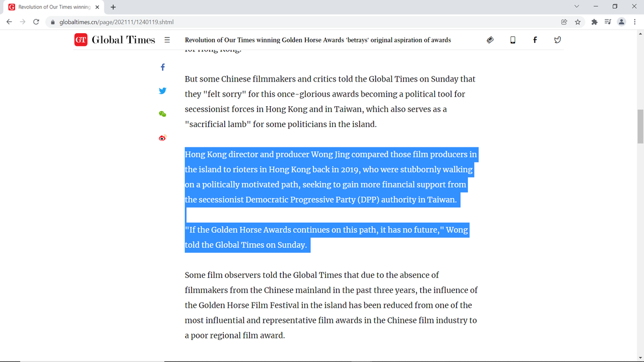Click the vertical scrollbar thumb

(x=639, y=127)
